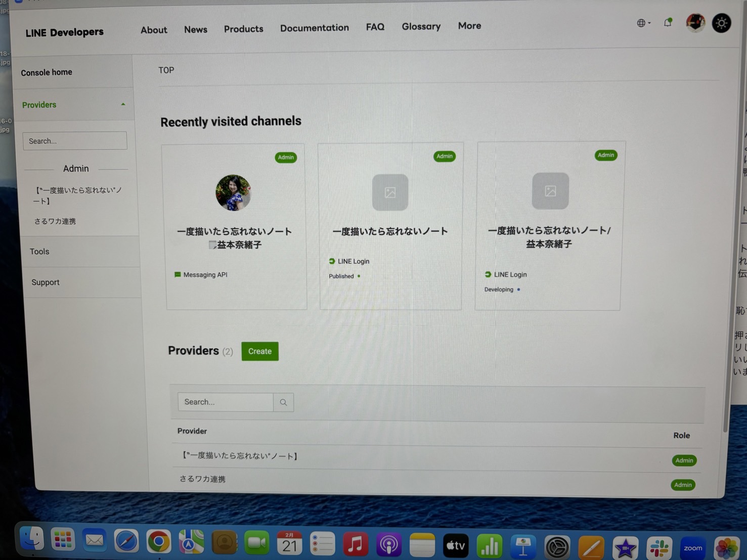Click the sidebar provider search field
Image resolution: width=747 pixels, height=560 pixels.
point(75,141)
